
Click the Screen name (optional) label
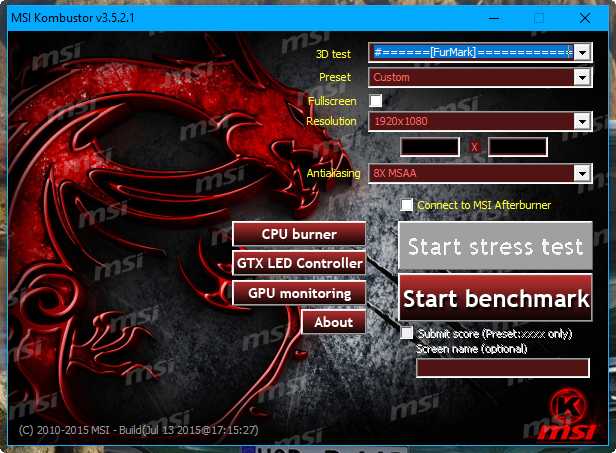[x=471, y=349]
